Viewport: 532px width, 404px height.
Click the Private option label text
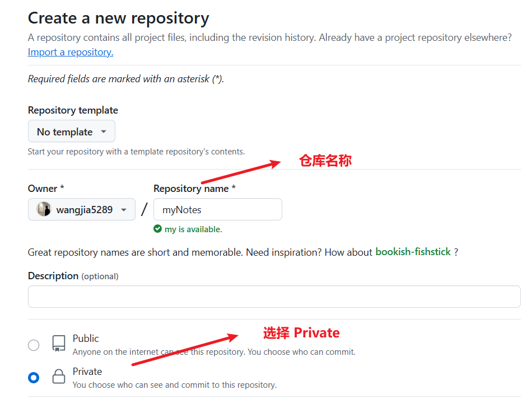[87, 372]
